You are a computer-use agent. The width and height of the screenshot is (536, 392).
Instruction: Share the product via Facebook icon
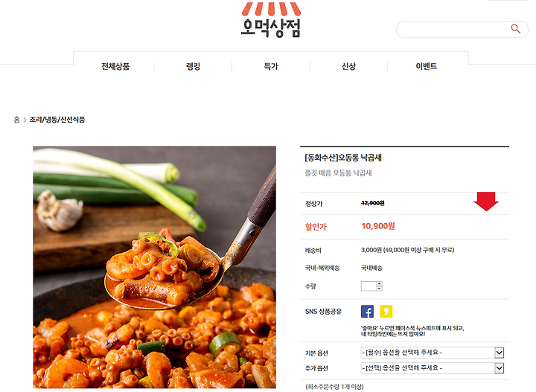tap(367, 312)
